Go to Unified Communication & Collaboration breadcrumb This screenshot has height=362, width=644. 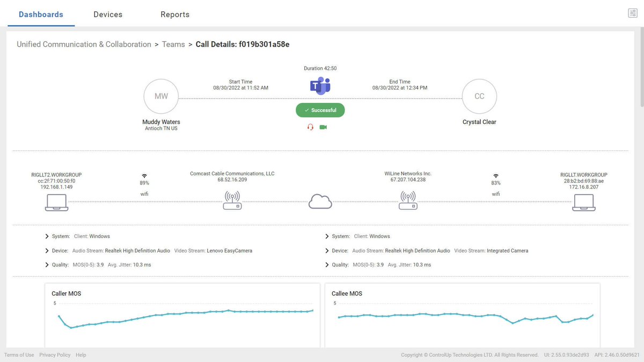click(84, 45)
